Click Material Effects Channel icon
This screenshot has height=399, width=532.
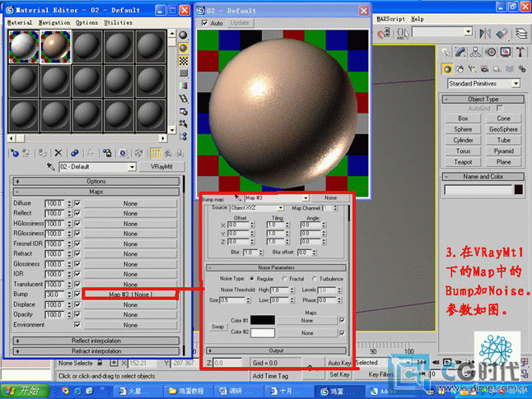[x=123, y=153]
